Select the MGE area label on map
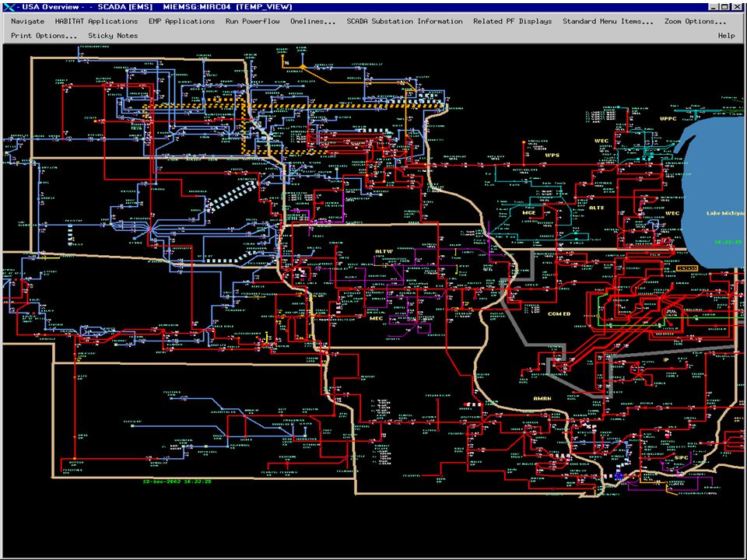The image size is (747, 560). [529, 213]
